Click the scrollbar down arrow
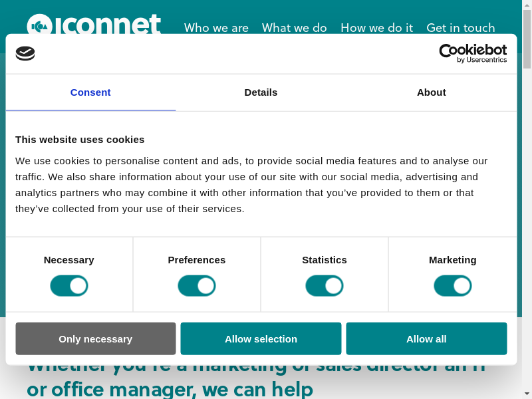Viewport: 532px width, 399px height. 527,394
